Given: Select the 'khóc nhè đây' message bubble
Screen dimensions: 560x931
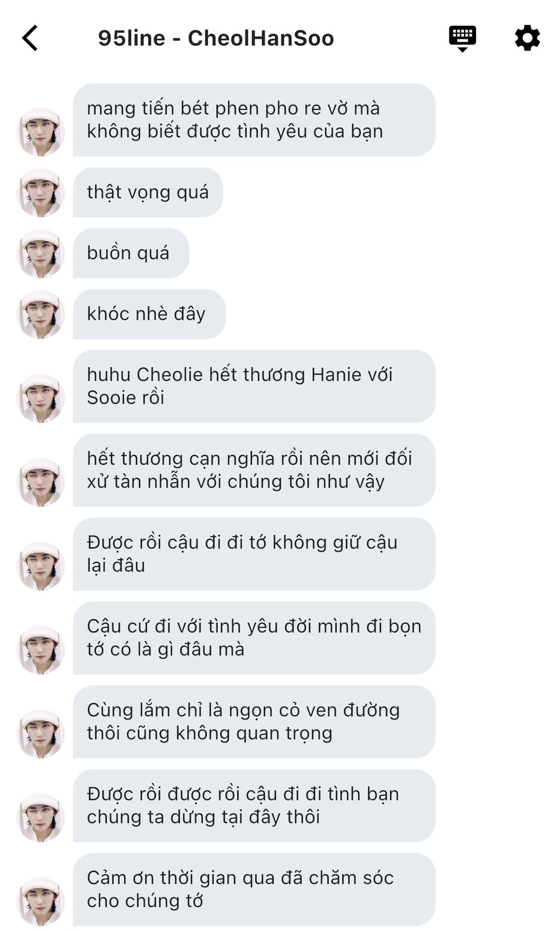Looking at the screenshot, I should tap(149, 314).
